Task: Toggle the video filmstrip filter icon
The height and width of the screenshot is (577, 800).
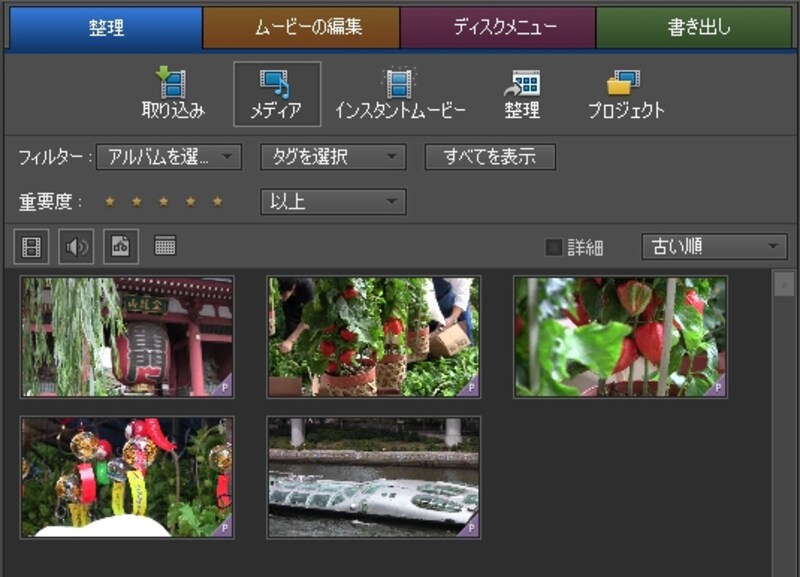Action: [31, 245]
